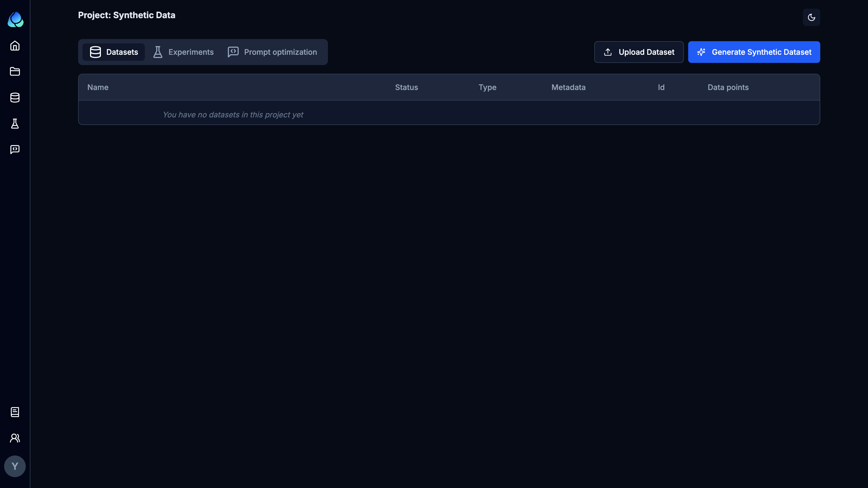
Task: Click the 'Project: Synthetic Data' title
Action: point(127,15)
